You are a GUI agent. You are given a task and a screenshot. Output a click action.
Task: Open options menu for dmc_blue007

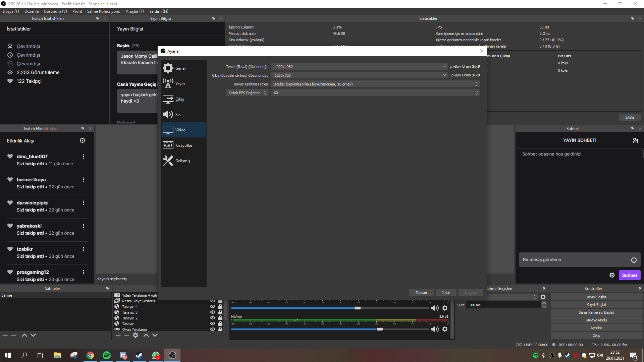pos(84,157)
